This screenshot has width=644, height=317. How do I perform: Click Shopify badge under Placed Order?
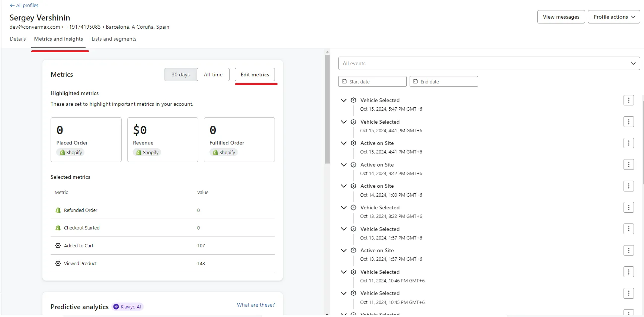(71, 152)
